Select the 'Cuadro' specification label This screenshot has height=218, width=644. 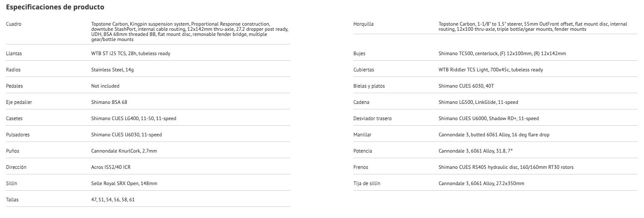(14, 24)
